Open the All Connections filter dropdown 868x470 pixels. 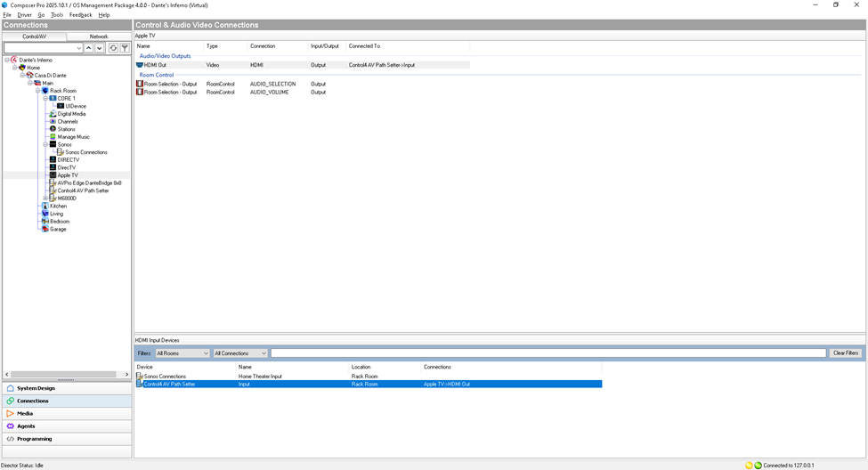click(x=239, y=353)
